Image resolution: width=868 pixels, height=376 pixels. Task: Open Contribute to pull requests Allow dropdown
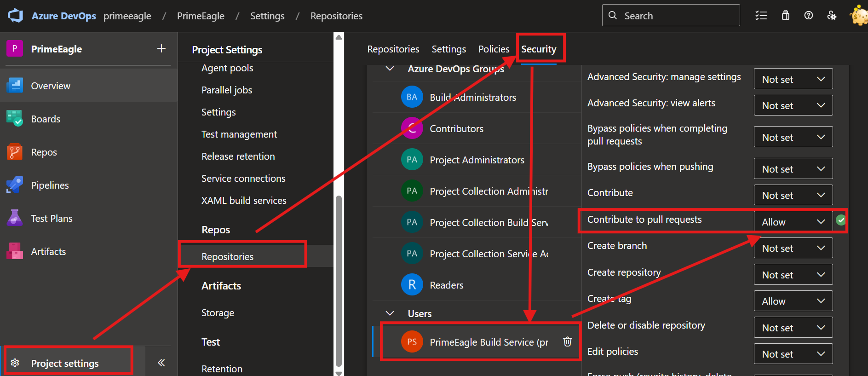click(x=793, y=221)
